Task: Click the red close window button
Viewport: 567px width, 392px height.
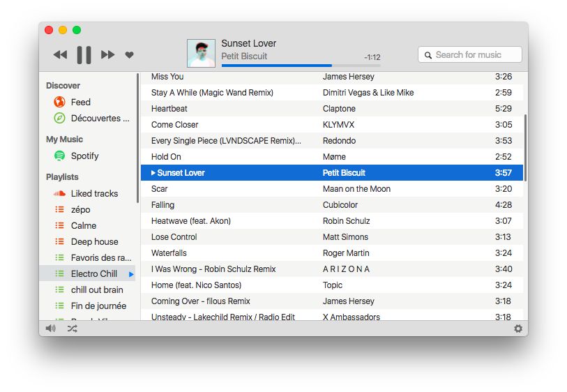Action: click(x=49, y=30)
